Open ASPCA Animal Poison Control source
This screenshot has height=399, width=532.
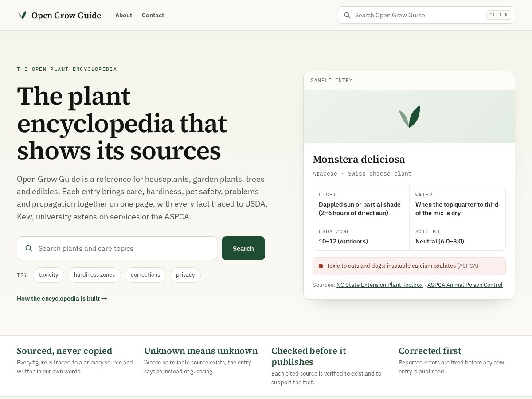click(x=465, y=285)
